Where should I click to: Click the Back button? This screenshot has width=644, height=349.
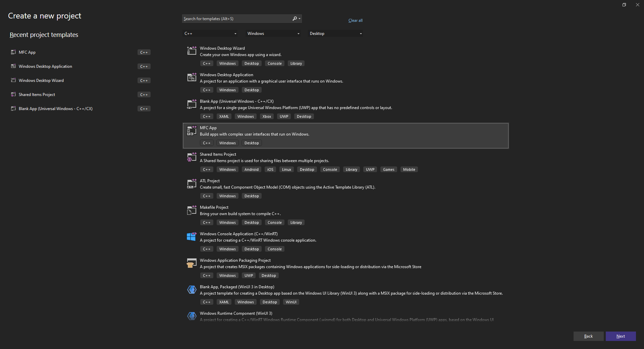(x=588, y=336)
